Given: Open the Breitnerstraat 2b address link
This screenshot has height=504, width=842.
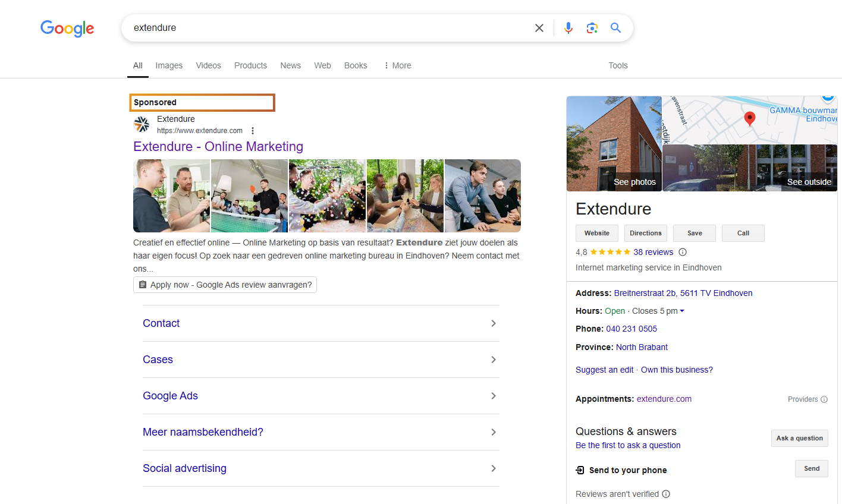Looking at the screenshot, I should 683,293.
